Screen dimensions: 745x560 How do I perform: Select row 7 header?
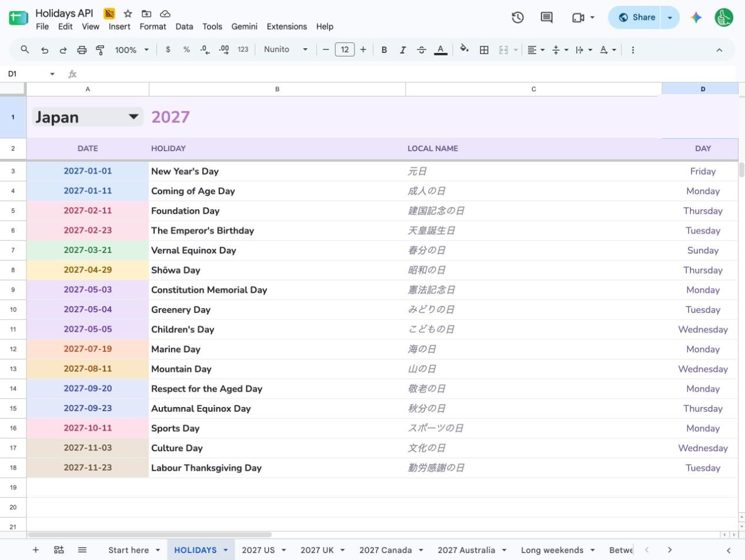coord(13,250)
